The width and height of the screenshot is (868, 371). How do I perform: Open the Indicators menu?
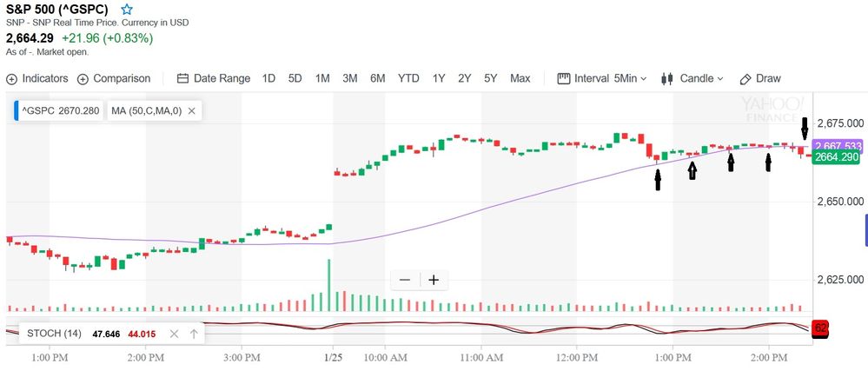coord(37,78)
